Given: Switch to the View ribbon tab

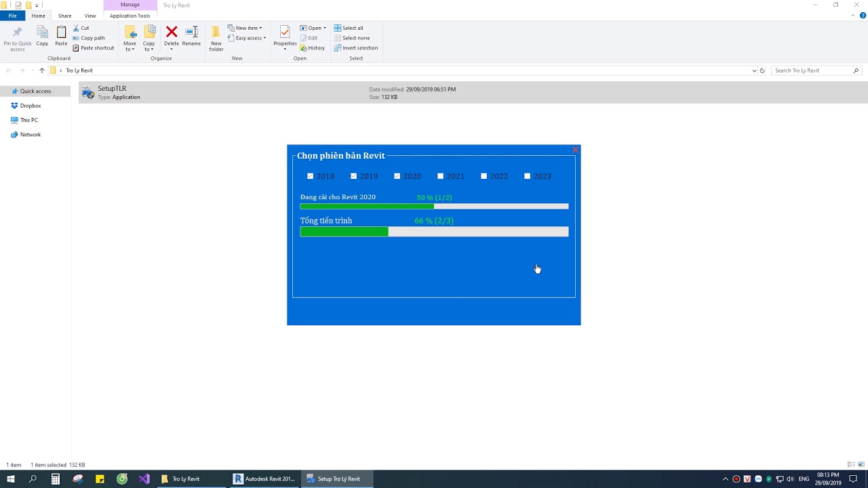Looking at the screenshot, I should 90,16.
